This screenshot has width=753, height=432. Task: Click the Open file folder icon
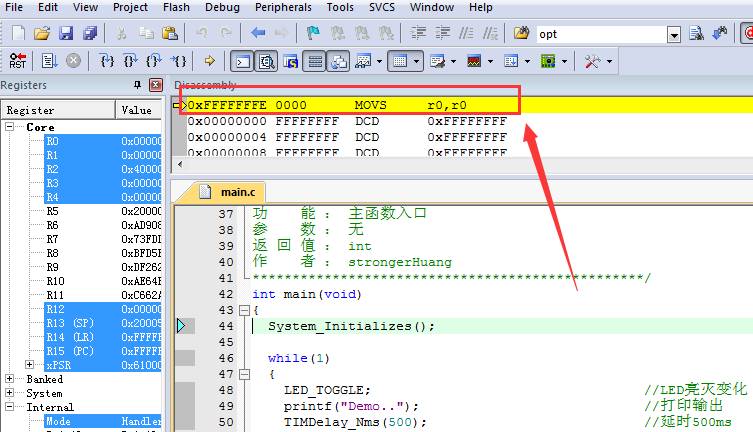point(42,34)
